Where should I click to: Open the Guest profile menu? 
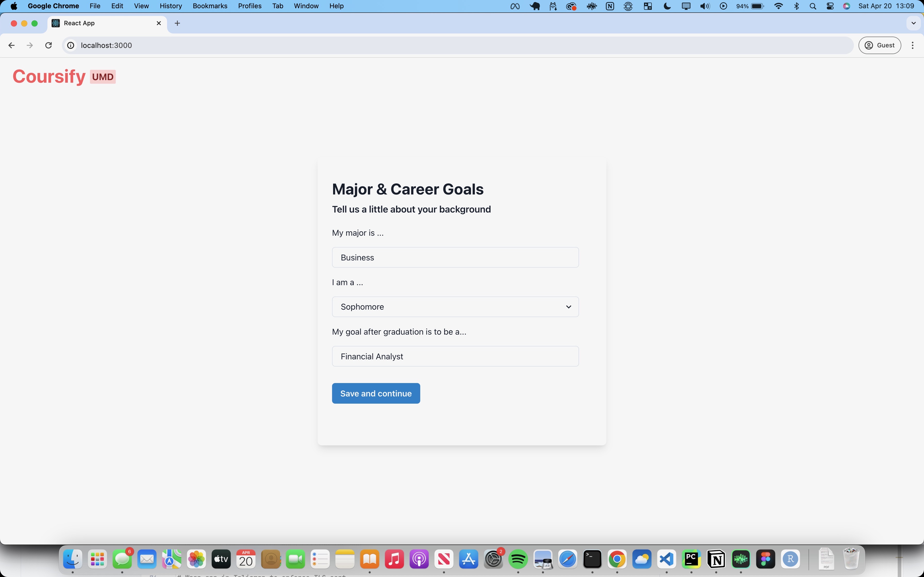pyautogui.click(x=880, y=45)
